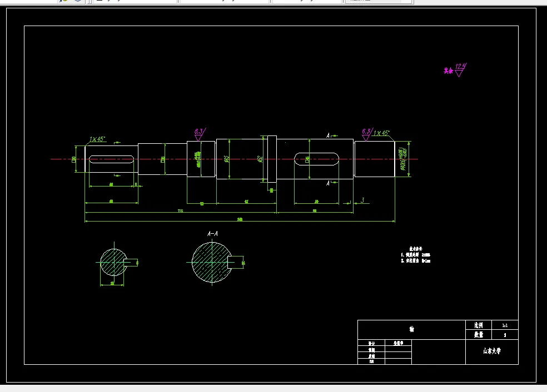Click the 山东大学 title block text
This screenshot has height=392, width=547.
pyautogui.click(x=492, y=351)
